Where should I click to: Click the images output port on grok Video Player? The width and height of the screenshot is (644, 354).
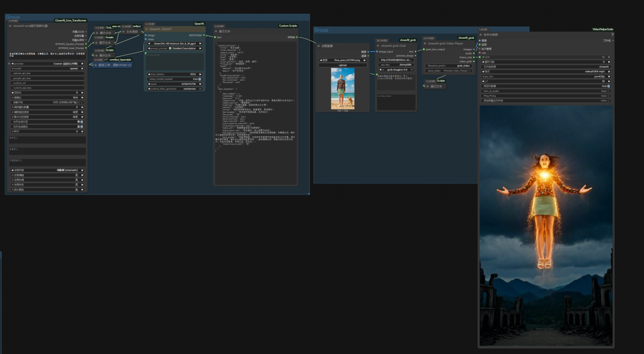click(474, 50)
